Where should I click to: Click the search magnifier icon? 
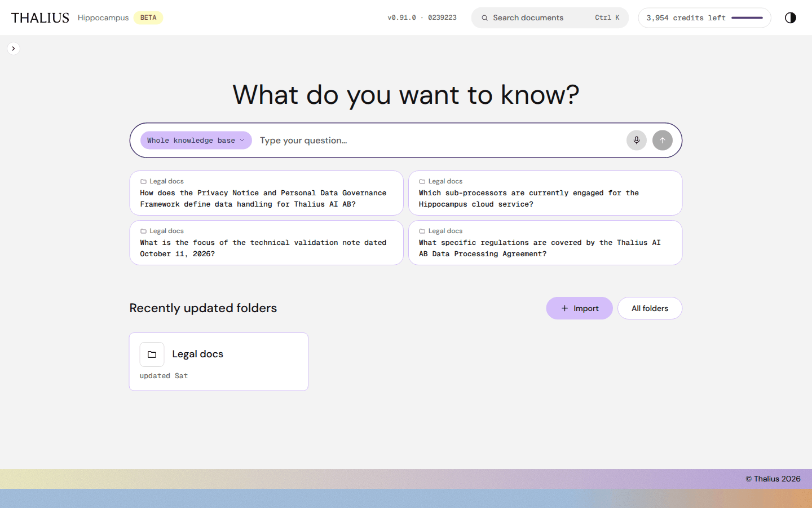[x=484, y=18]
